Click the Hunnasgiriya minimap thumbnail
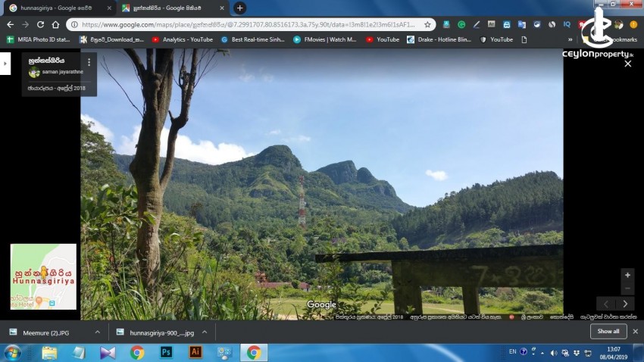This screenshot has height=362, width=644. click(x=43, y=276)
